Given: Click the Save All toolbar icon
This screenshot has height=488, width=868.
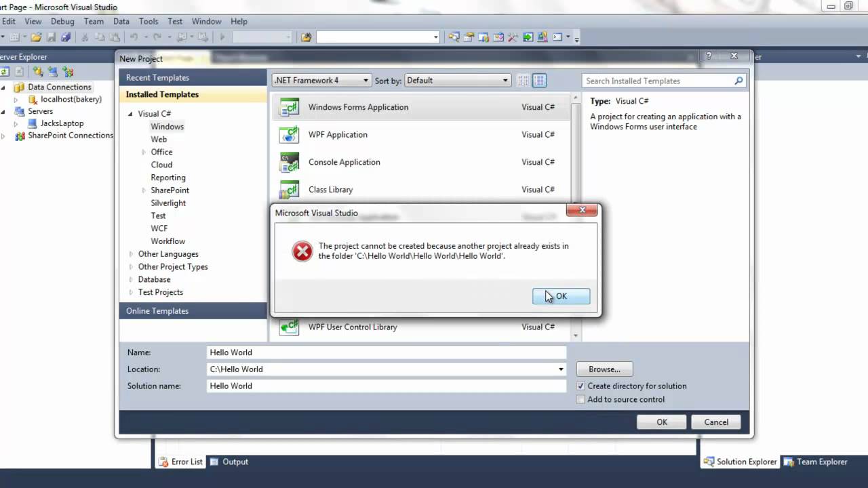Looking at the screenshot, I should pos(66,37).
